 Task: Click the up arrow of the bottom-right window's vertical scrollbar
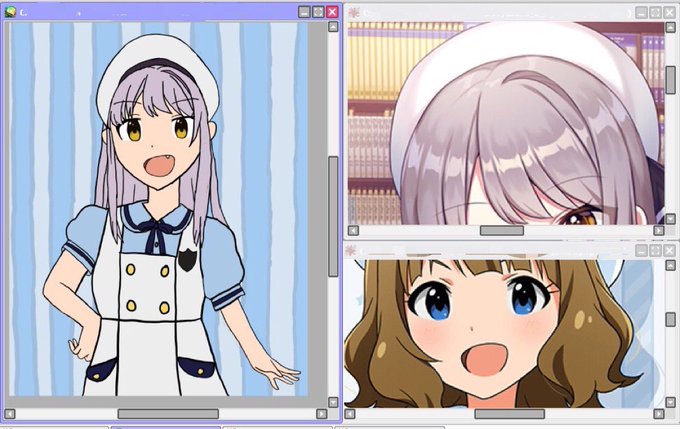tap(670, 265)
